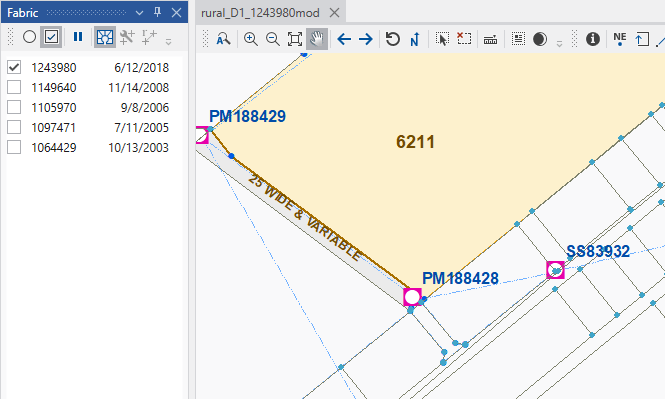Click survey mark SS83932 symbol
This screenshot has height=399, width=665.
555,270
